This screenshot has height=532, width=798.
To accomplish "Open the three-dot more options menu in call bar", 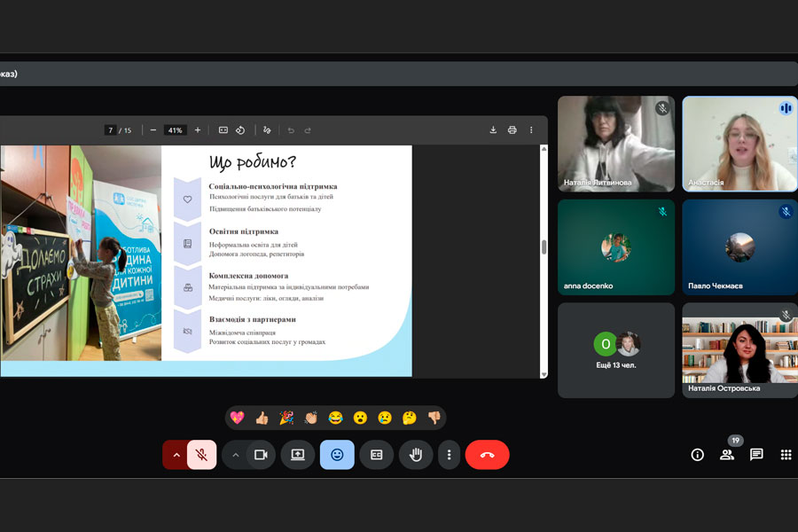I will (449, 455).
